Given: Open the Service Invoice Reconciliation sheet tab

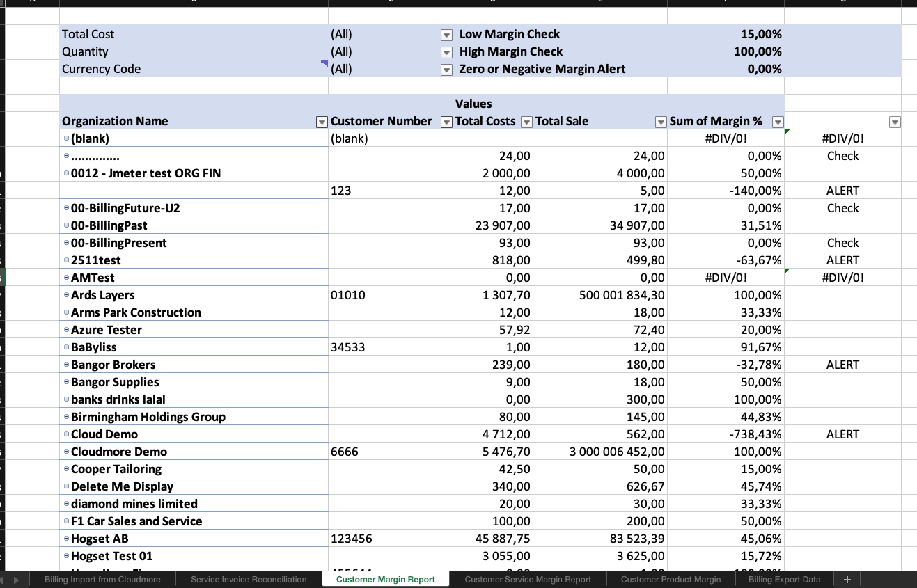Looking at the screenshot, I should (x=249, y=580).
